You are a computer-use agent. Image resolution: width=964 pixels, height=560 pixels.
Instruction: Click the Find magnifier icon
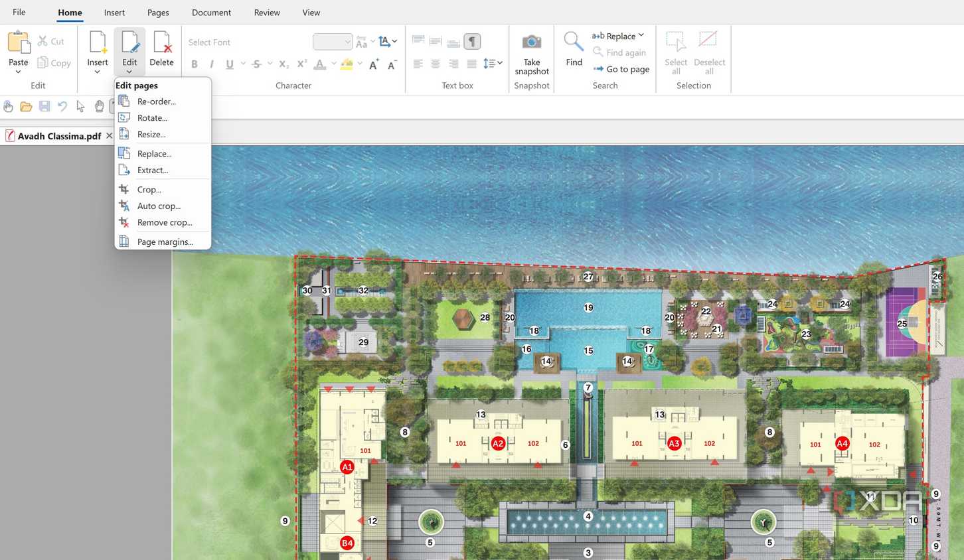[x=574, y=42]
